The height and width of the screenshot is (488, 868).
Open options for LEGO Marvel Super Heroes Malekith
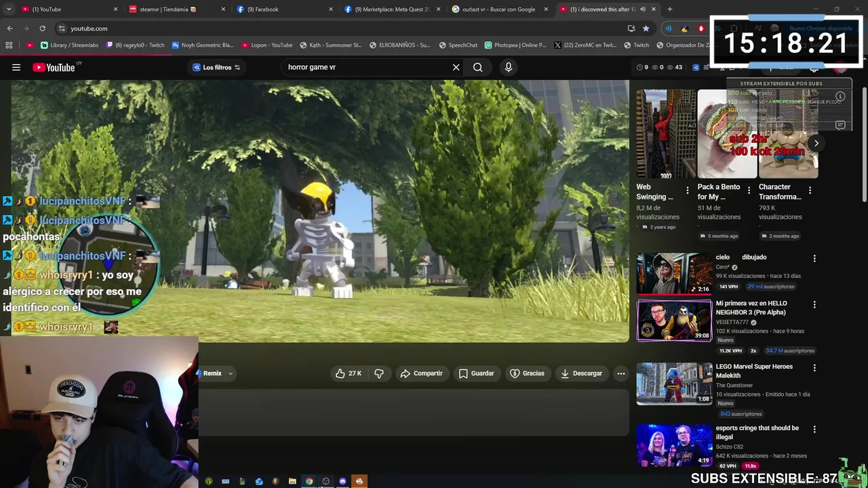(x=814, y=368)
